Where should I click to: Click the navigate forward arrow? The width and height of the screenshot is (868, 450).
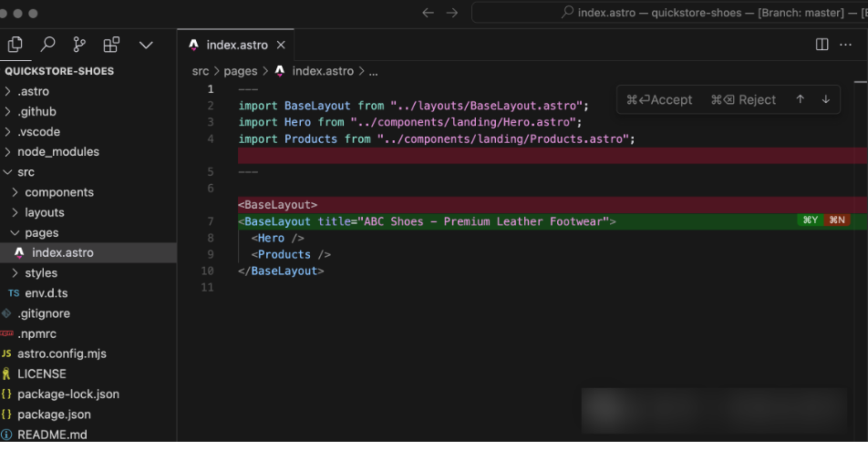click(x=452, y=13)
